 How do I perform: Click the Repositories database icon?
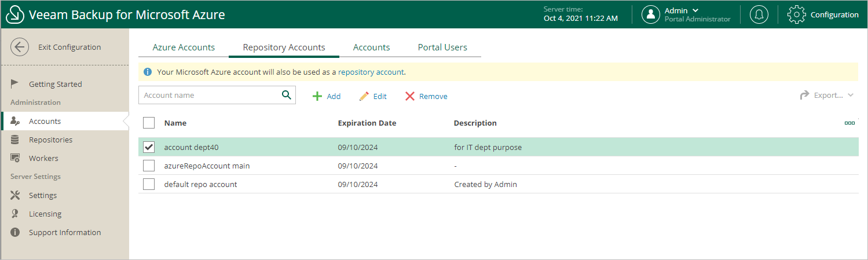pos(15,140)
